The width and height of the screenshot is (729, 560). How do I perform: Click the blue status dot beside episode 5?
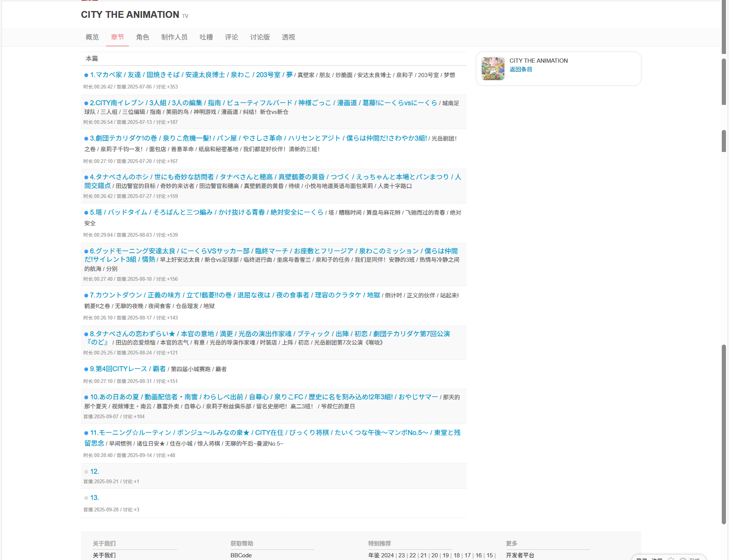(x=86, y=213)
